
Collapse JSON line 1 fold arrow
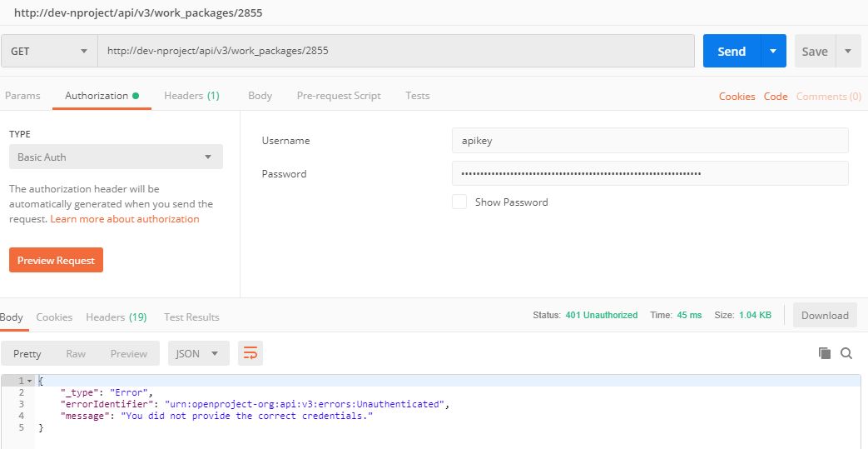29,381
